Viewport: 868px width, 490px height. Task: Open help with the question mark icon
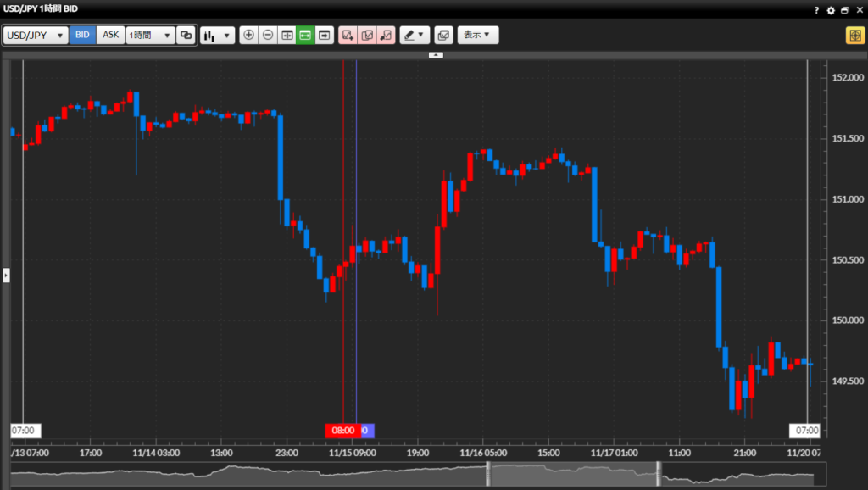click(x=816, y=10)
